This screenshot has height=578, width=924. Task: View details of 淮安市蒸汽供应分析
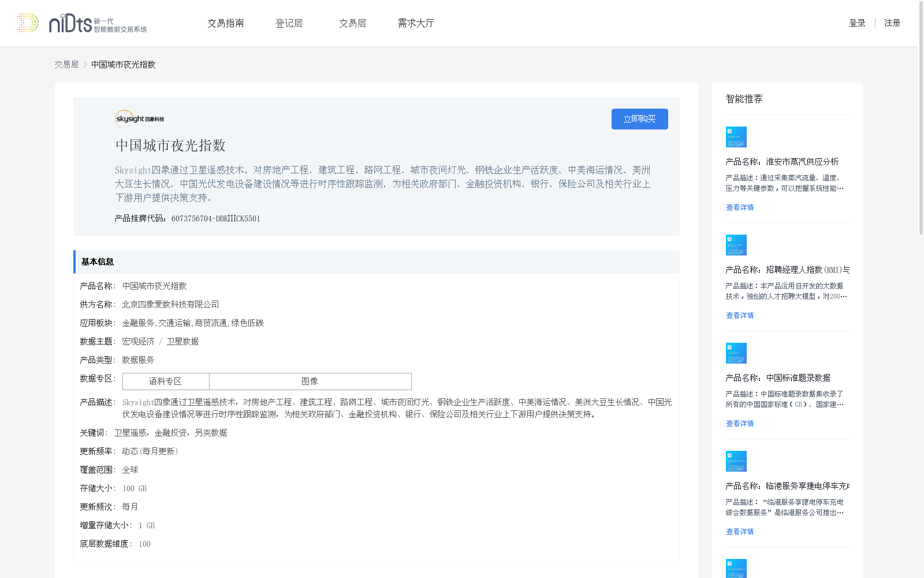coord(740,208)
